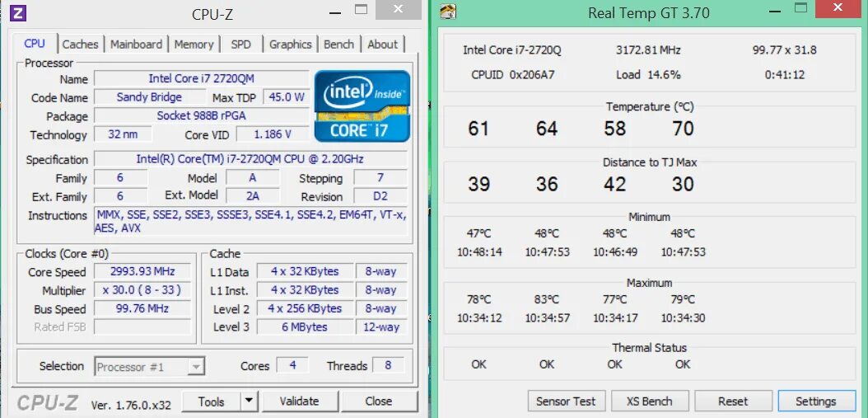The image size is (868, 418).
Task: Click the Bus Speed value 99.76 MHz
Action: coord(142,308)
